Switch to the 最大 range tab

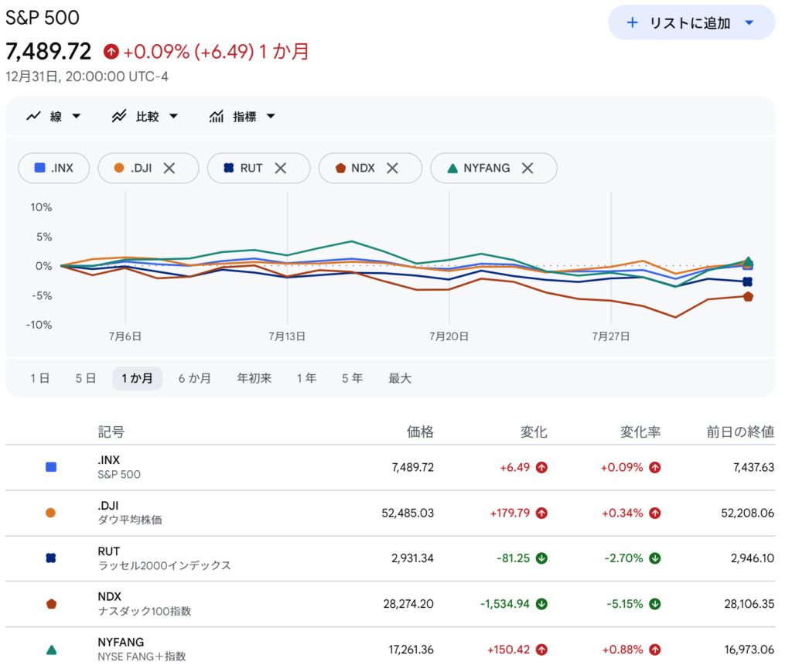tap(400, 378)
